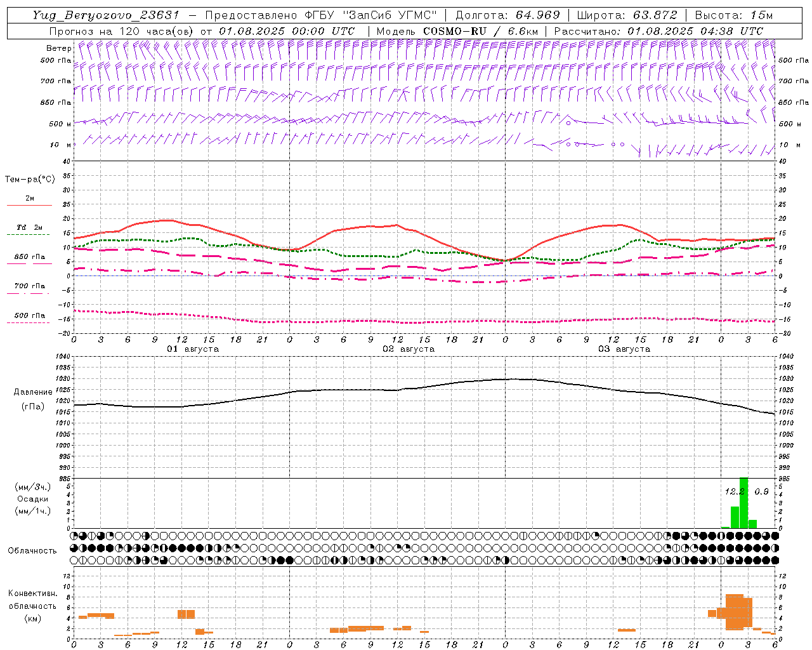Click the '03 августа' date label

pos(624,349)
